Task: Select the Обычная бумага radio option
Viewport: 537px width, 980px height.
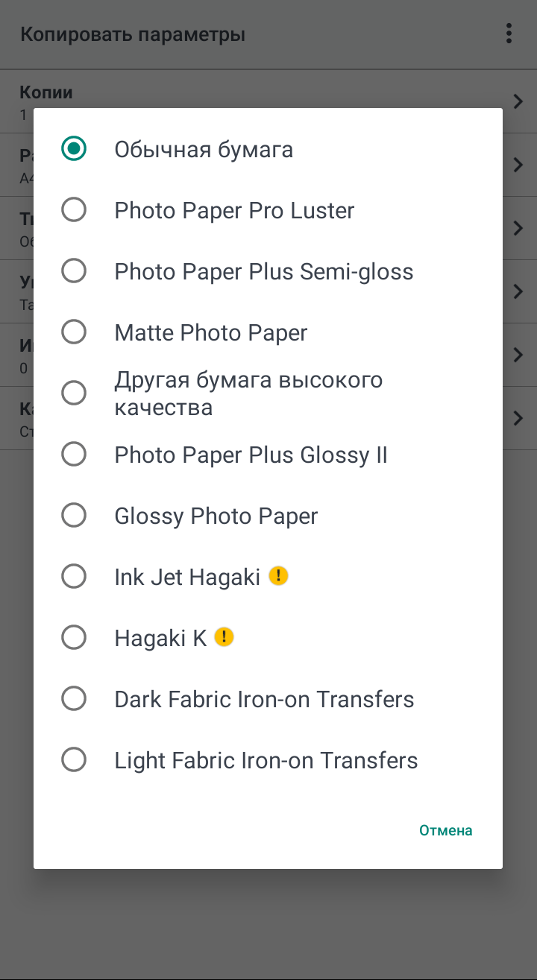Action: pyautogui.click(x=74, y=149)
